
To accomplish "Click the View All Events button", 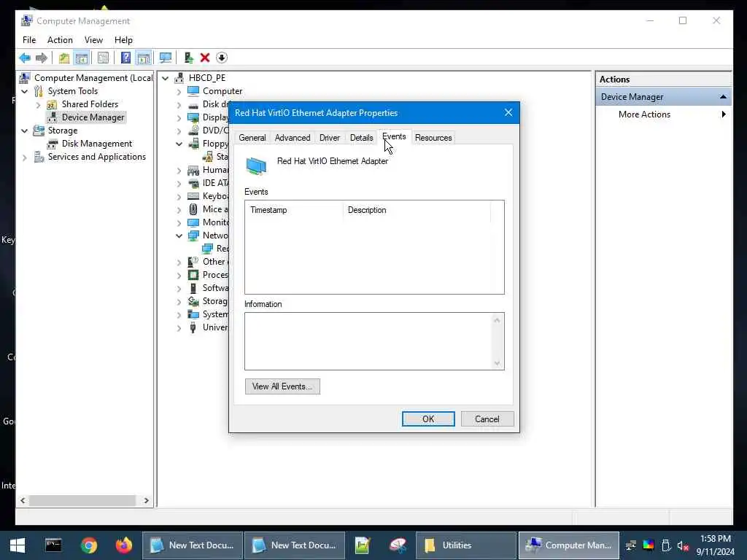I will [x=282, y=386].
